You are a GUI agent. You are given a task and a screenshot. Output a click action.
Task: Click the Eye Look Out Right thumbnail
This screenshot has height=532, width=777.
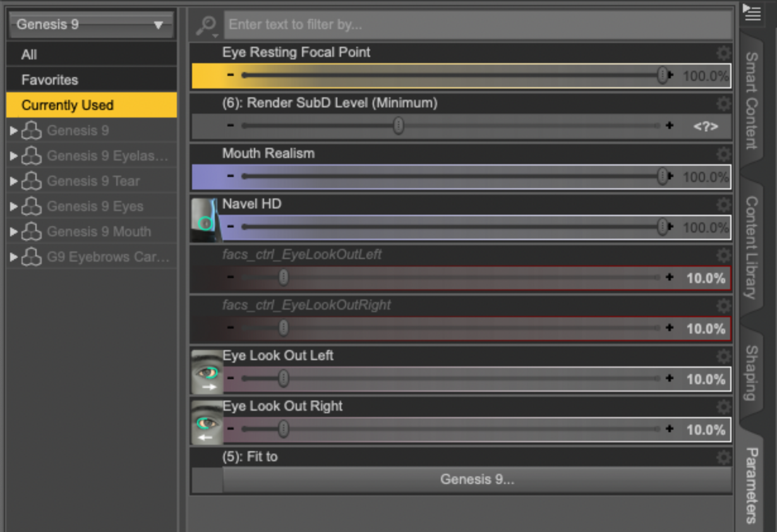(207, 423)
